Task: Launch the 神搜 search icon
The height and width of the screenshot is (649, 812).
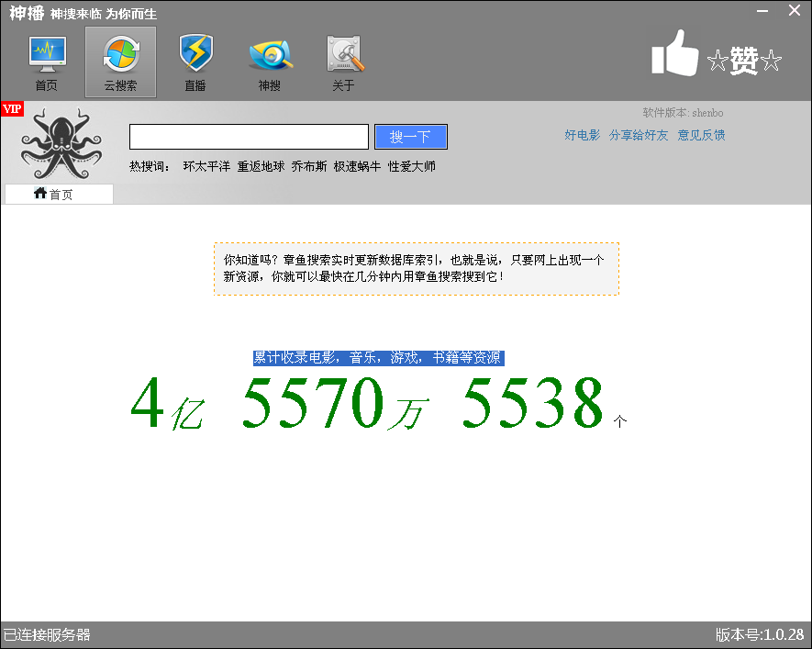Action: [270, 62]
